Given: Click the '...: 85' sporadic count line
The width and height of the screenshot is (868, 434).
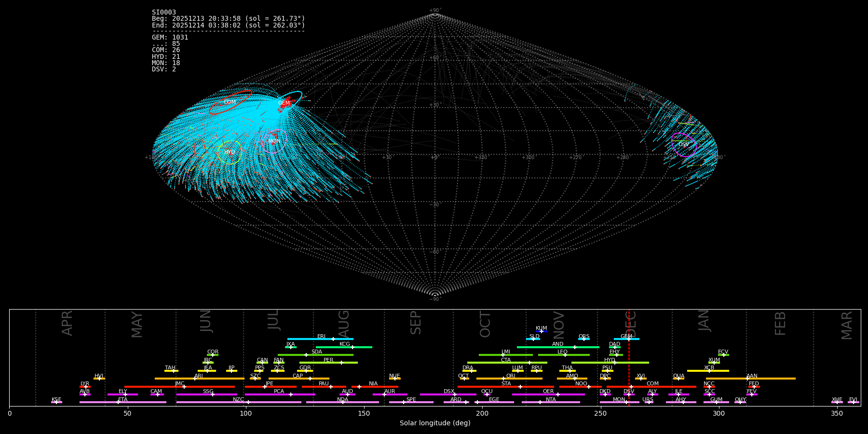Looking at the screenshot, I should click(166, 44).
